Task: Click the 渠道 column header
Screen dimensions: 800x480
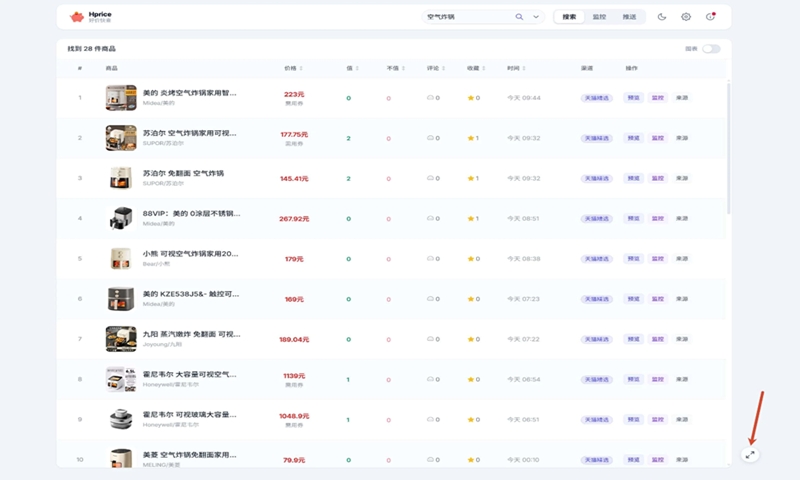Action: pyautogui.click(x=587, y=68)
